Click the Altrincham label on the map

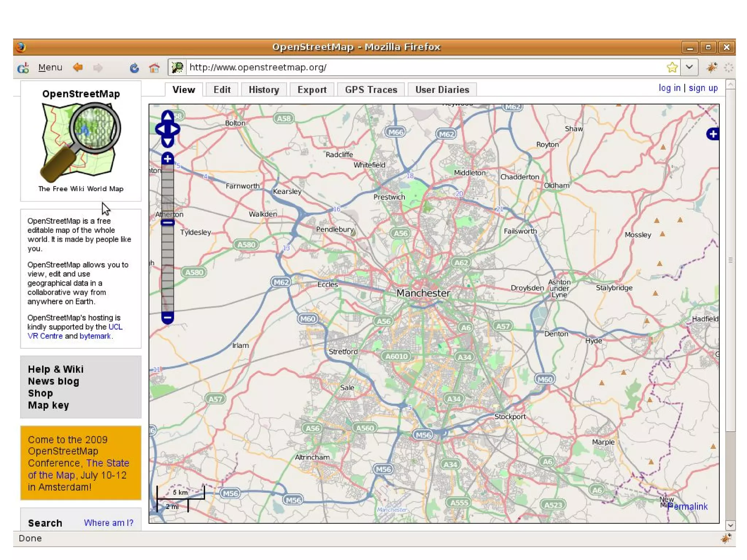click(x=312, y=457)
